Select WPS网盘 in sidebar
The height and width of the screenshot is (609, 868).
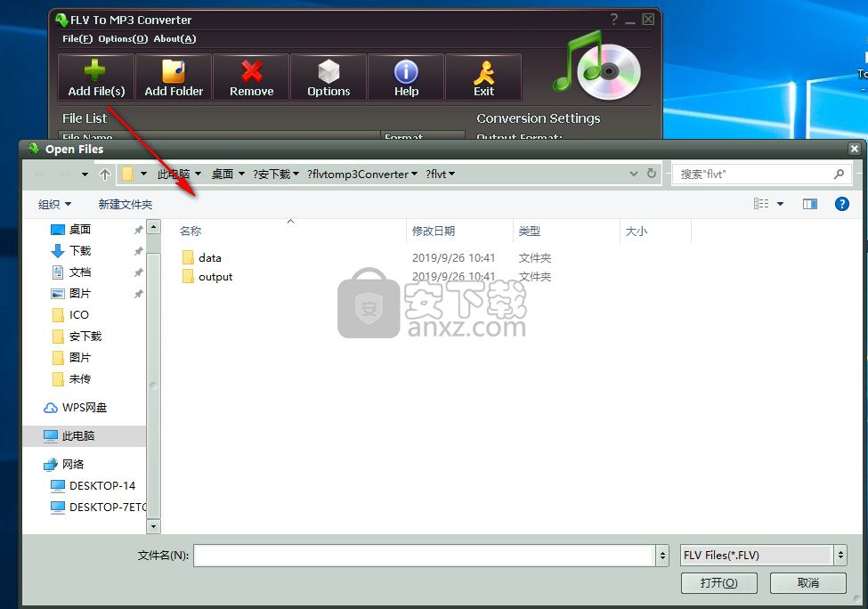pyautogui.click(x=85, y=408)
